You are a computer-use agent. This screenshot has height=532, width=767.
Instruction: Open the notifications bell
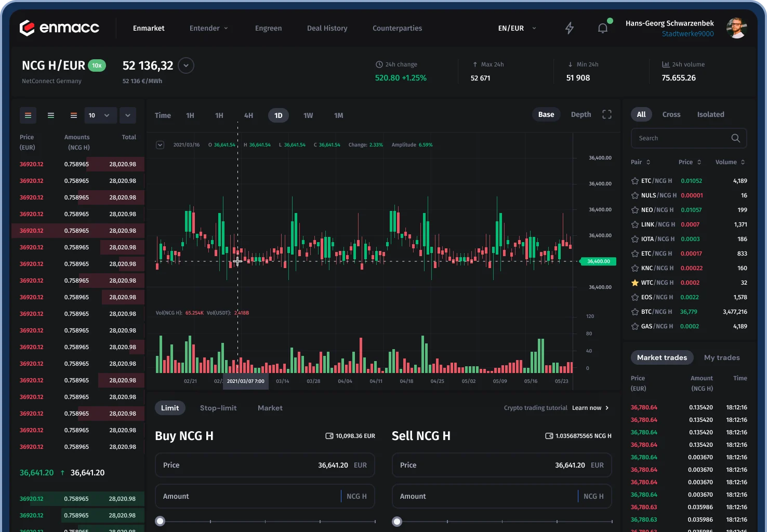[603, 28]
